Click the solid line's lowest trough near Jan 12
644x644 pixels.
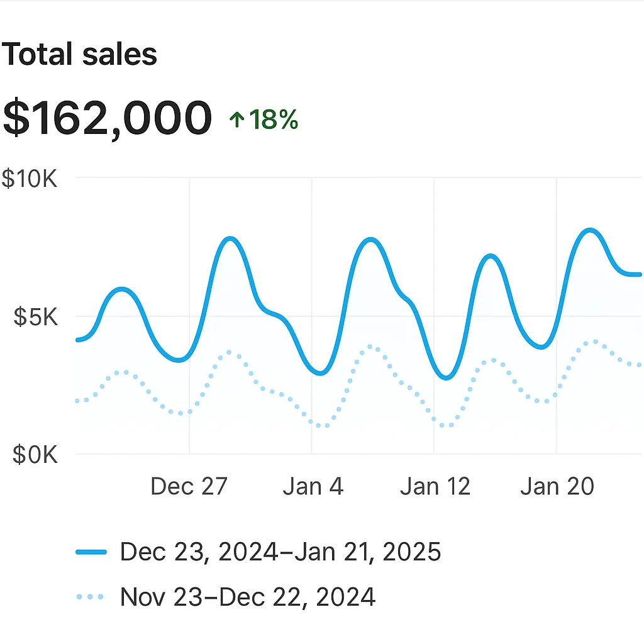point(447,377)
